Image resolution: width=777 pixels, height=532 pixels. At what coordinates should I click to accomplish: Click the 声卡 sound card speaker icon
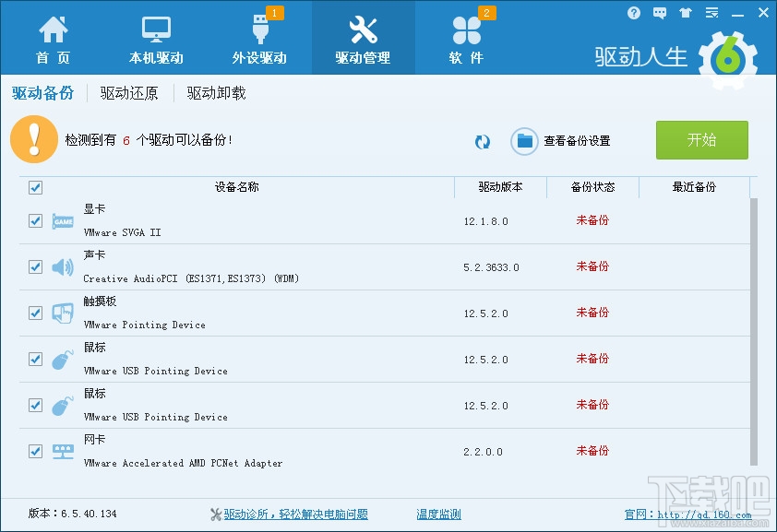point(61,266)
